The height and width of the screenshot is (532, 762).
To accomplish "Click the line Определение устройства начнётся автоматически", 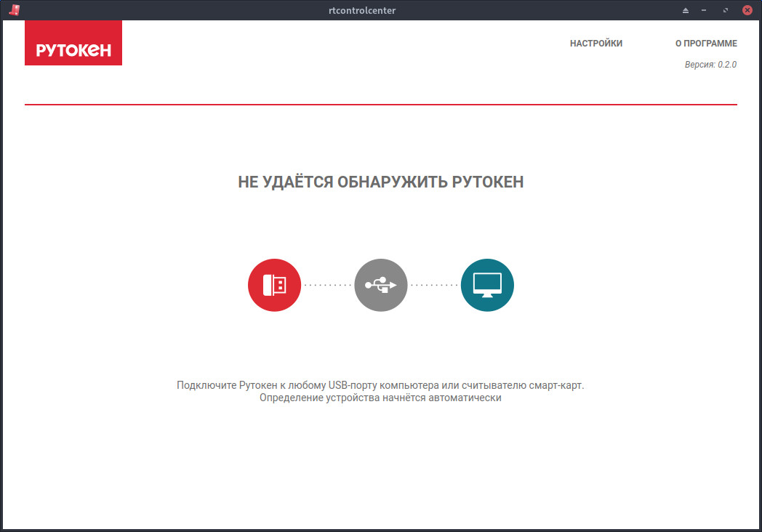I will pos(380,398).
